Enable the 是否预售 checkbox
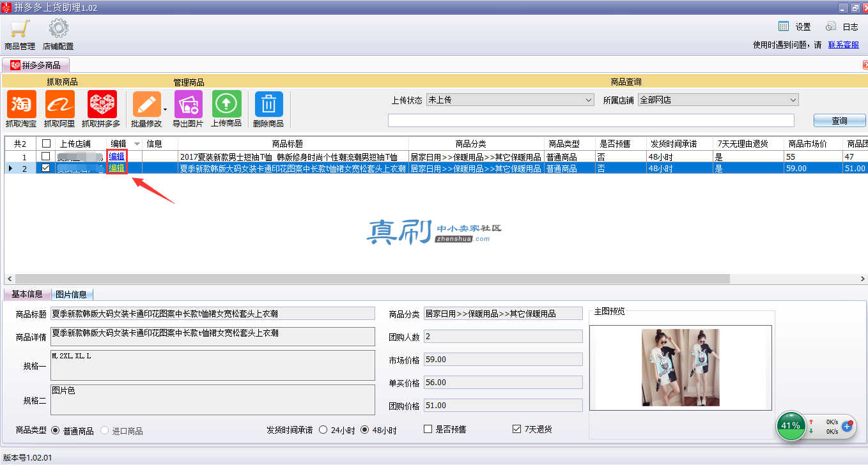 [428, 429]
